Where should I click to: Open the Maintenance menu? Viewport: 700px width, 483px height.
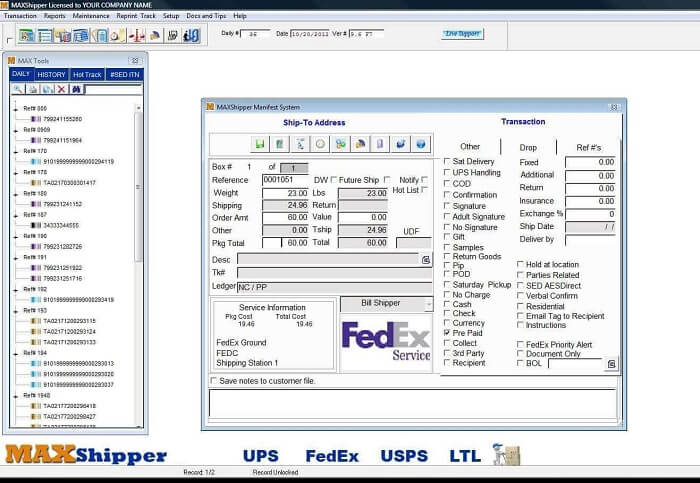coord(91,16)
